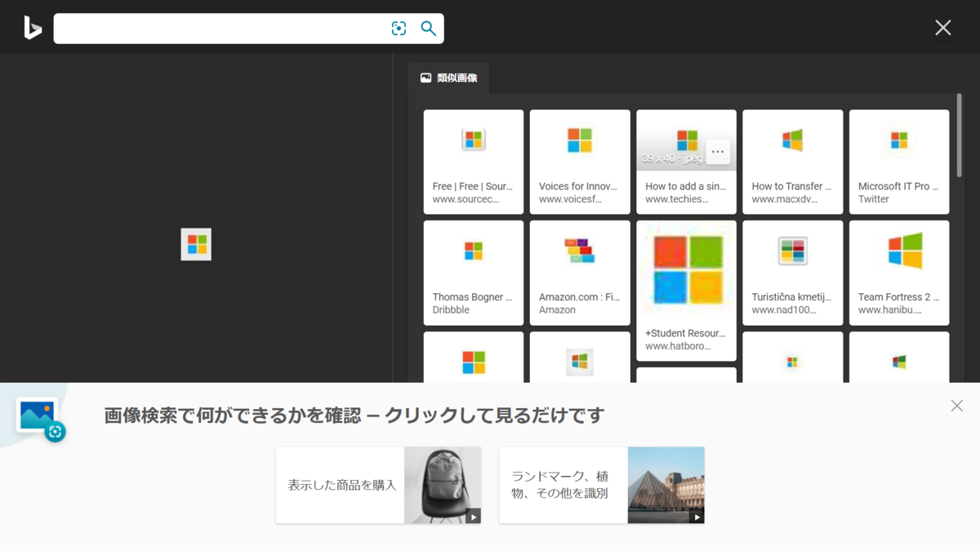This screenshot has height=551, width=980.
Task: Click the www.hanibu... source link
Action: (x=890, y=310)
